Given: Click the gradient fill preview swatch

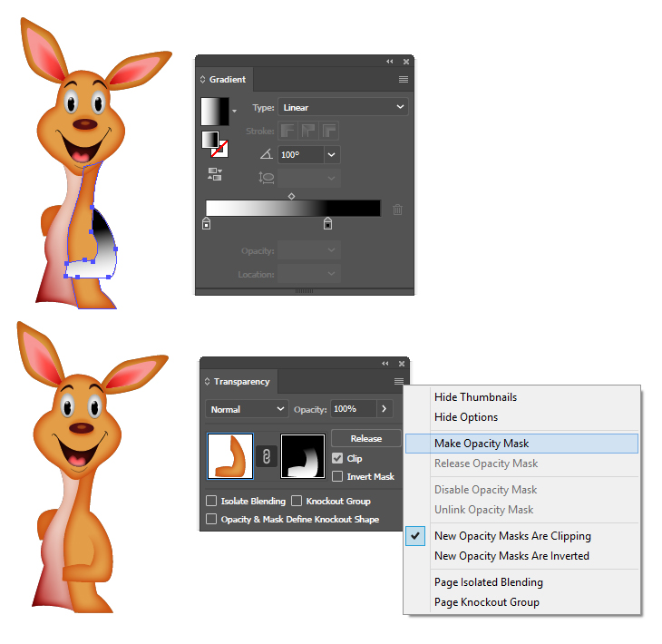Looking at the screenshot, I should click(x=215, y=111).
